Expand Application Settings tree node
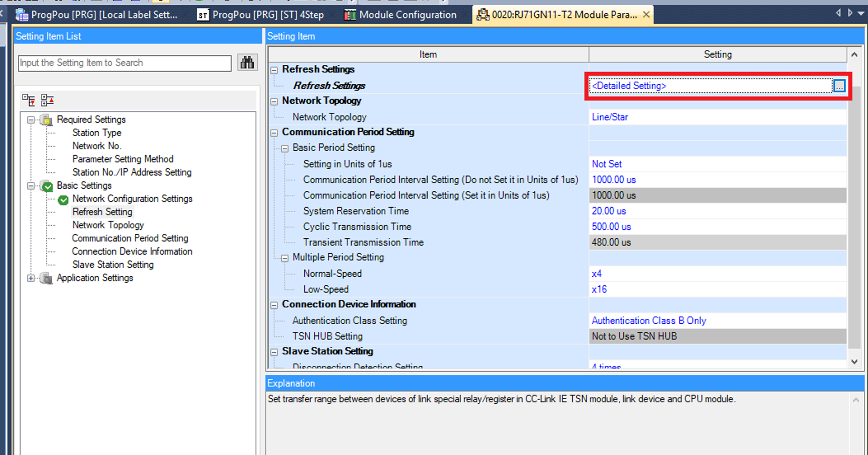This screenshot has width=868, height=455. (31, 278)
